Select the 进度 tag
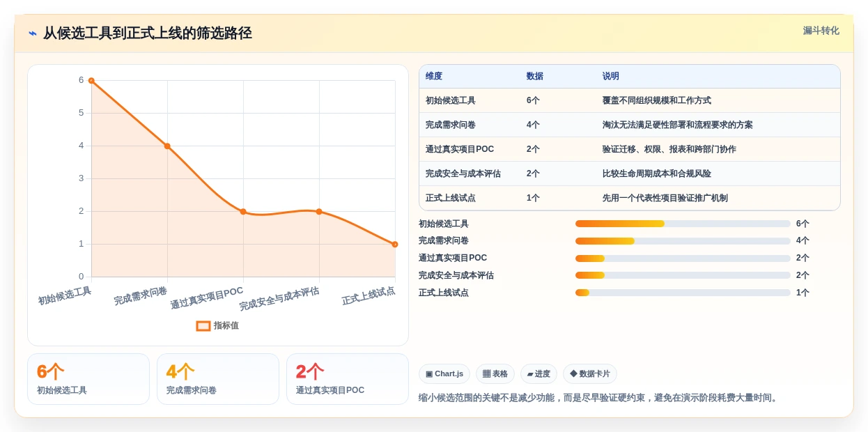The height and width of the screenshot is (432, 868). 538,373
